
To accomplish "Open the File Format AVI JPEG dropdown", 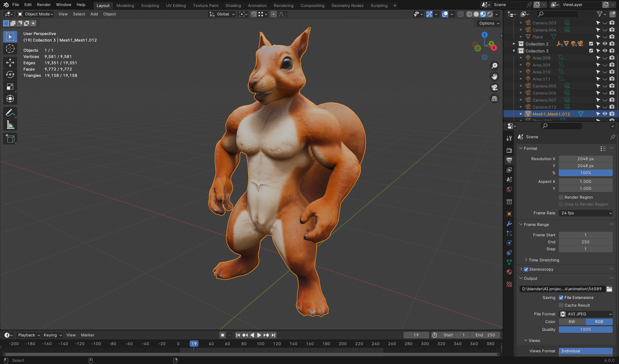I will point(586,314).
